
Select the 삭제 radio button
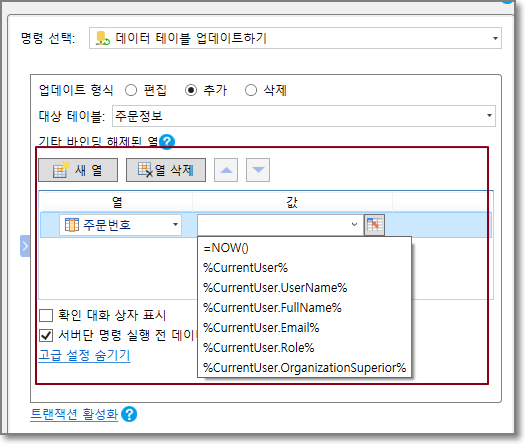[251, 90]
